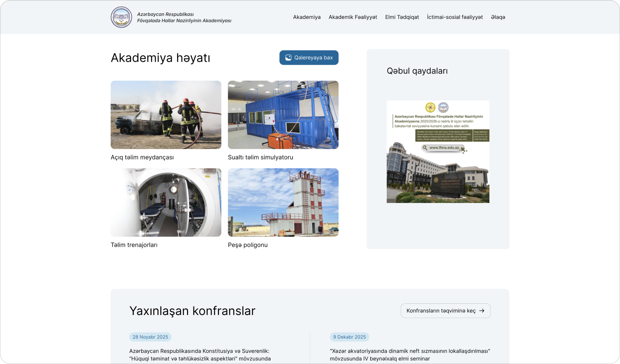Click the Açıq təlim meydançası caption
This screenshot has width=620, height=364.
[x=142, y=157]
